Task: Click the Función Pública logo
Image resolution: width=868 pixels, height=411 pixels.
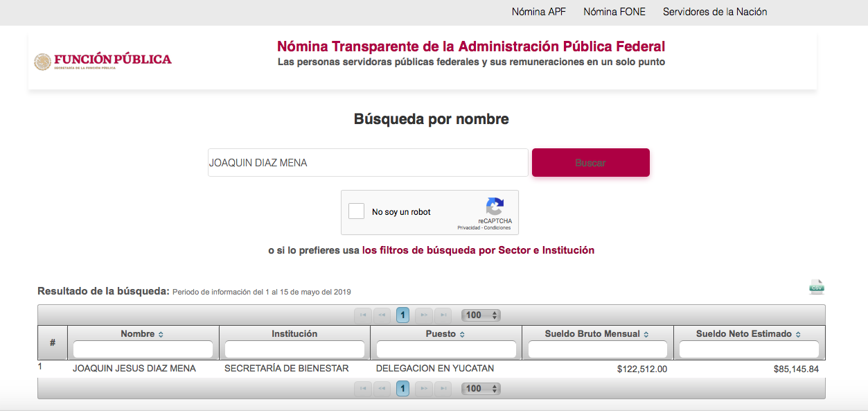Action: coord(103,61)
